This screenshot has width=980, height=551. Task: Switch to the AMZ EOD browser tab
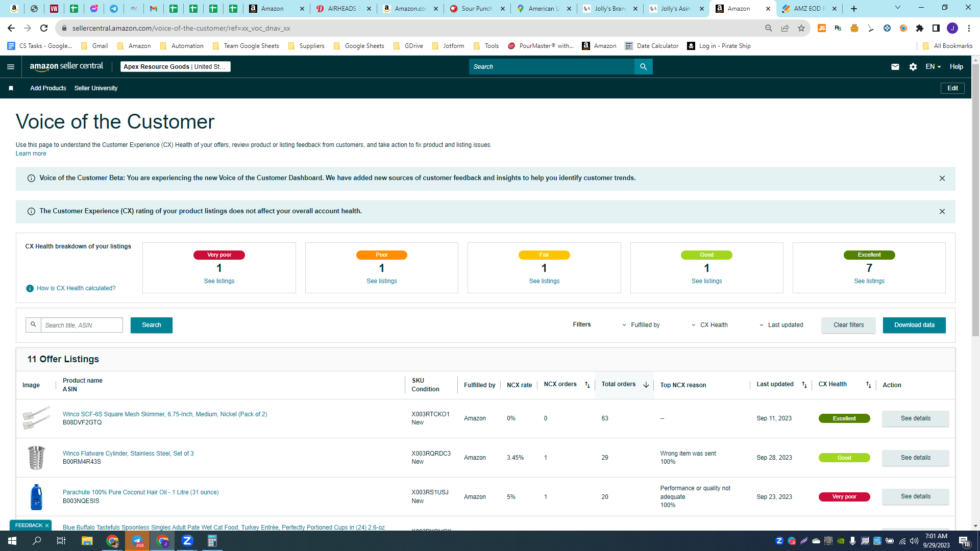click(x=810, y=9)
